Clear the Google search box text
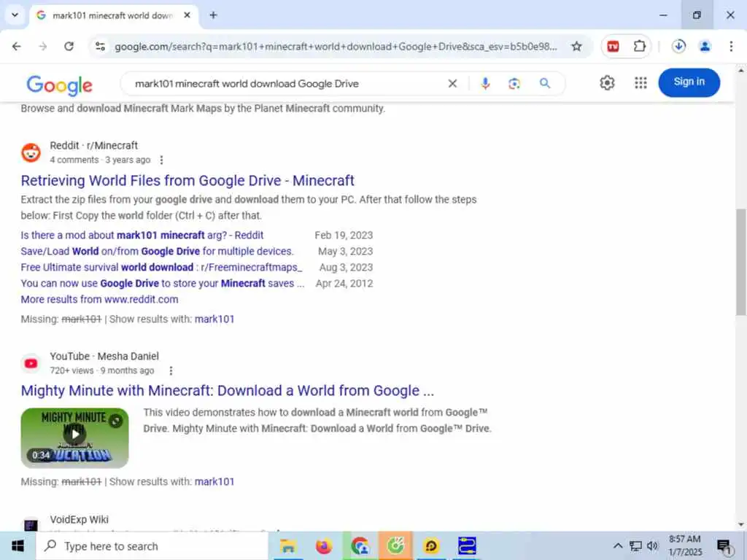 coord(452,84)
